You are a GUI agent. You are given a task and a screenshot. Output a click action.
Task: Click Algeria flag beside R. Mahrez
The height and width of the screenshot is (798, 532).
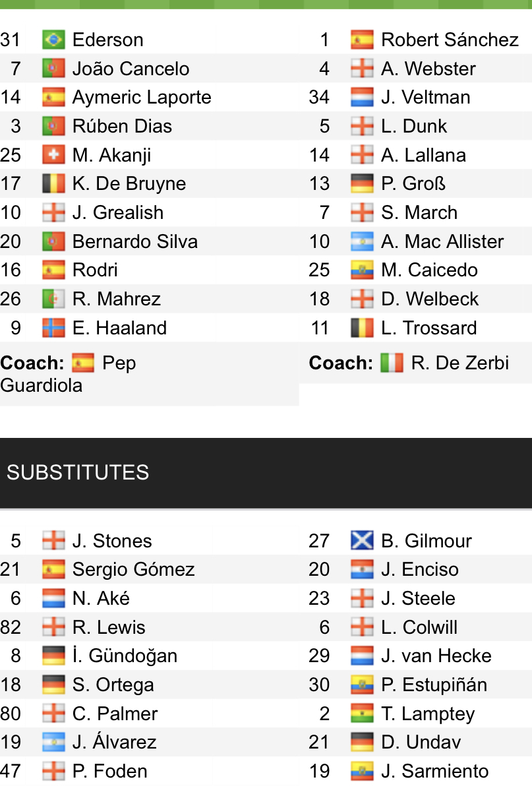53,299
